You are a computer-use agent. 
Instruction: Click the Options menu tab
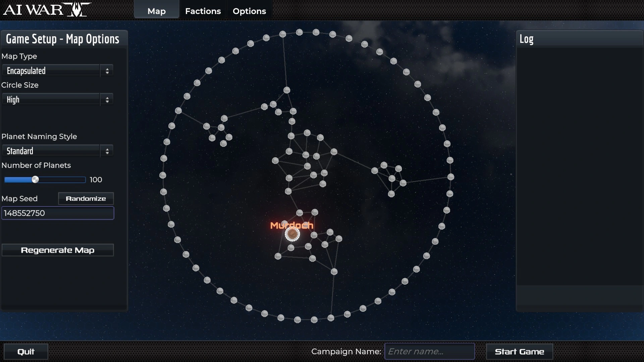pyautogui.click(x=250, y=11)
